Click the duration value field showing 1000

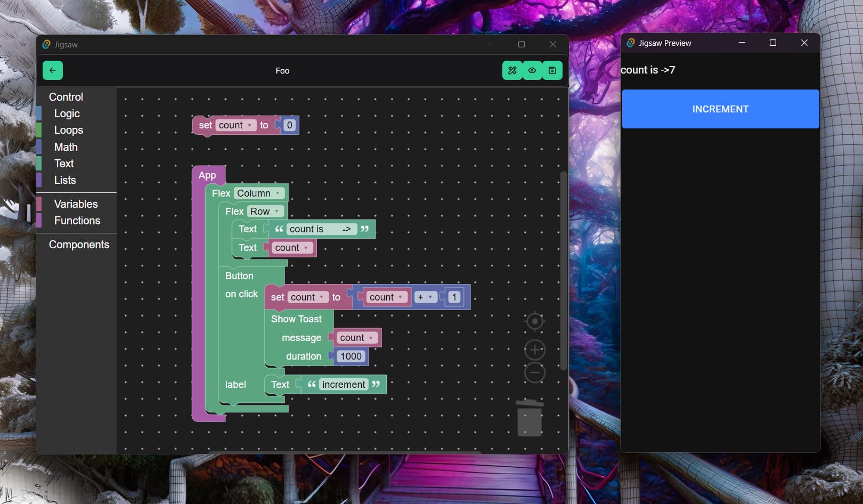[351, 356]
